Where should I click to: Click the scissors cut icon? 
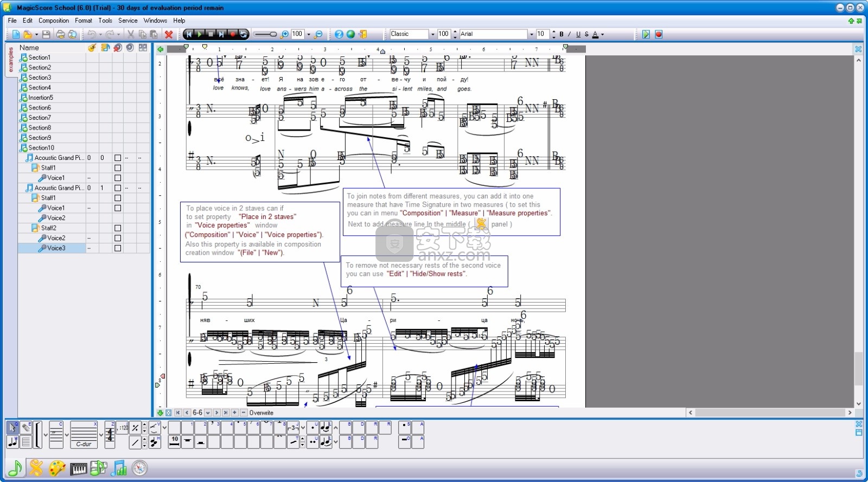(131, 34)
